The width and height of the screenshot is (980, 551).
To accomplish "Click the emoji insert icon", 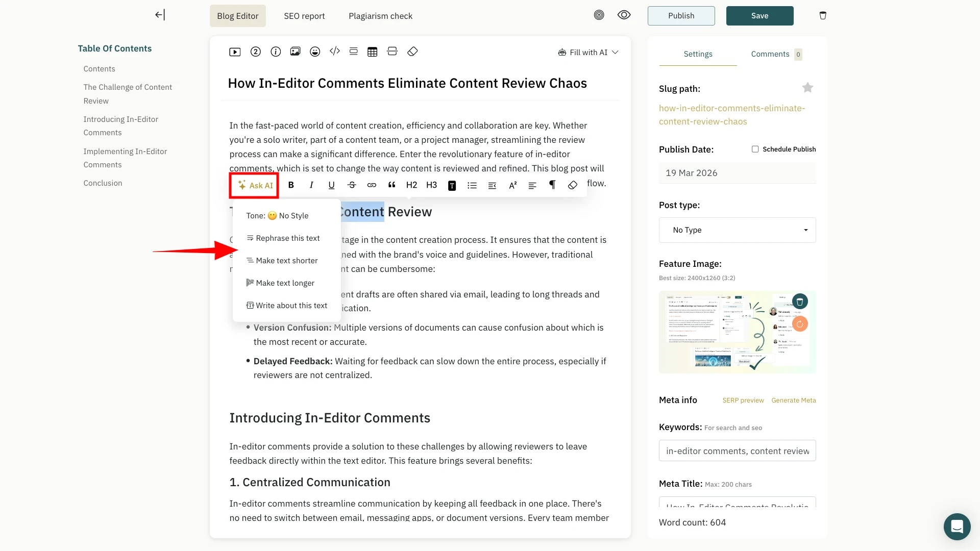I will (x=315, y=52).
